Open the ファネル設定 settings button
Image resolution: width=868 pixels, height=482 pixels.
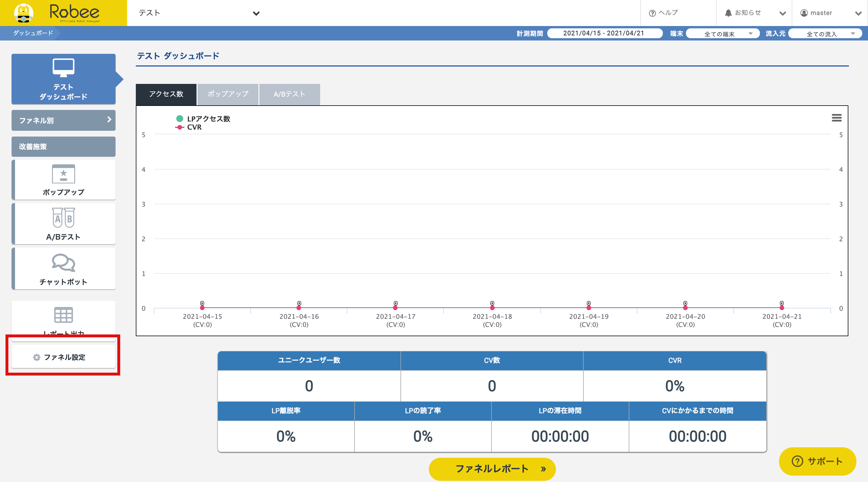[63, 357]
